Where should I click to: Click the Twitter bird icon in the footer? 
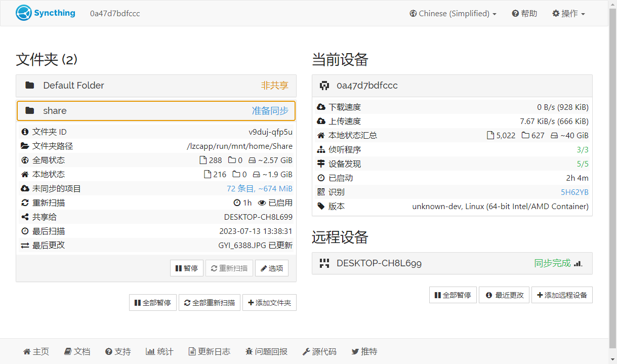tap(355, 351)
